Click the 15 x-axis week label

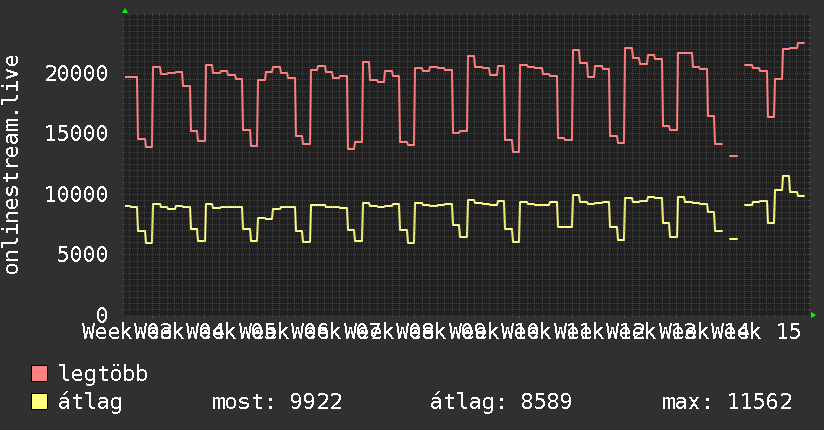(788, 332)
